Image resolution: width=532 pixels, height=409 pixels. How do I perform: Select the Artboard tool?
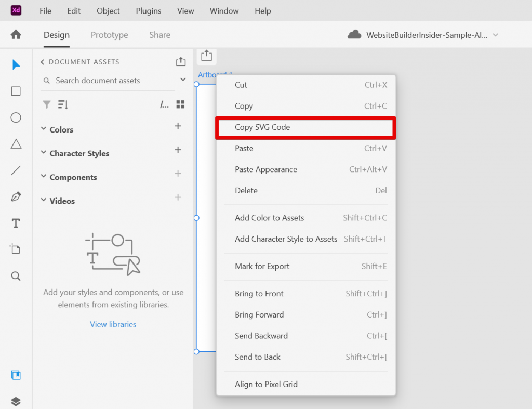tap(16, 249)
